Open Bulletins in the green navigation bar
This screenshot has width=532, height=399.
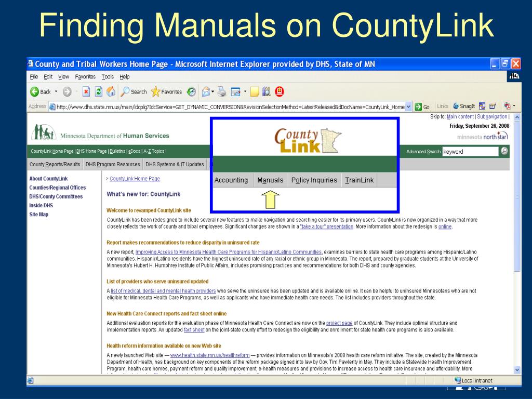118,151
